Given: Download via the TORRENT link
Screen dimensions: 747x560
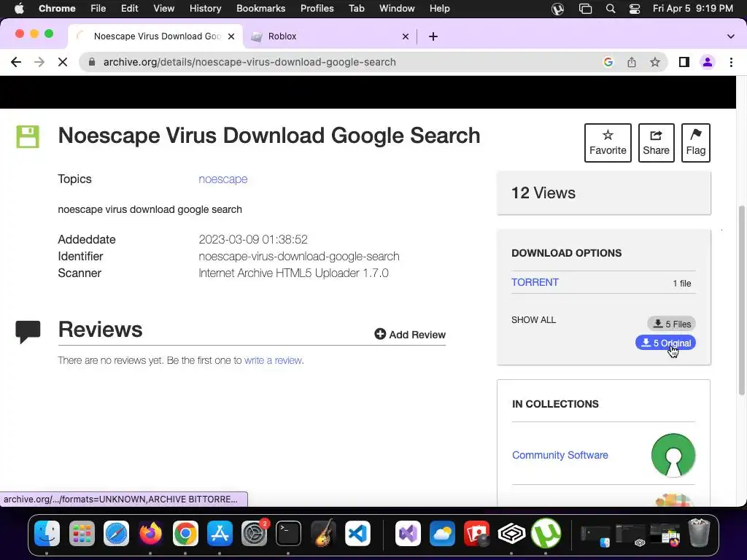Looking at the screenshot, I should pyautogui.click(x=535, y=282).
